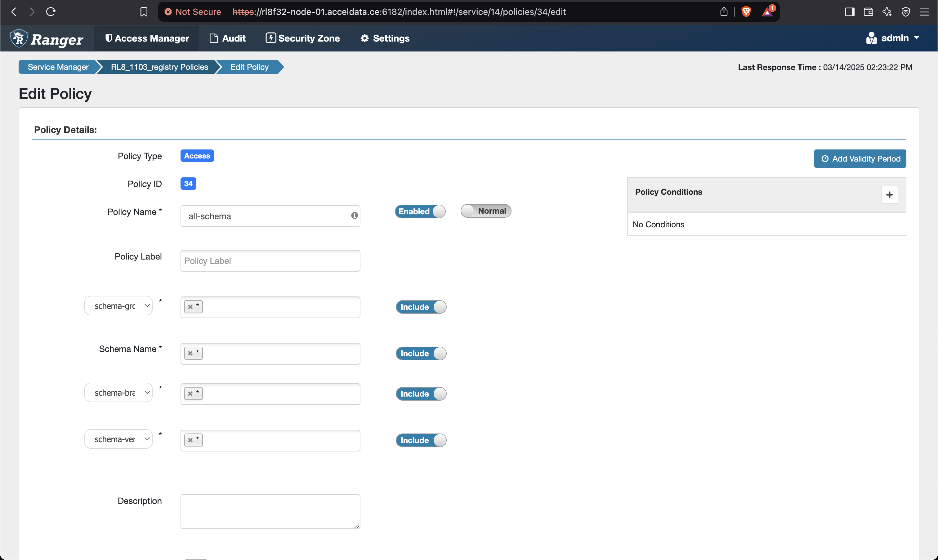Toggle the browser sidebar panel icon

[x=849, y=12]
